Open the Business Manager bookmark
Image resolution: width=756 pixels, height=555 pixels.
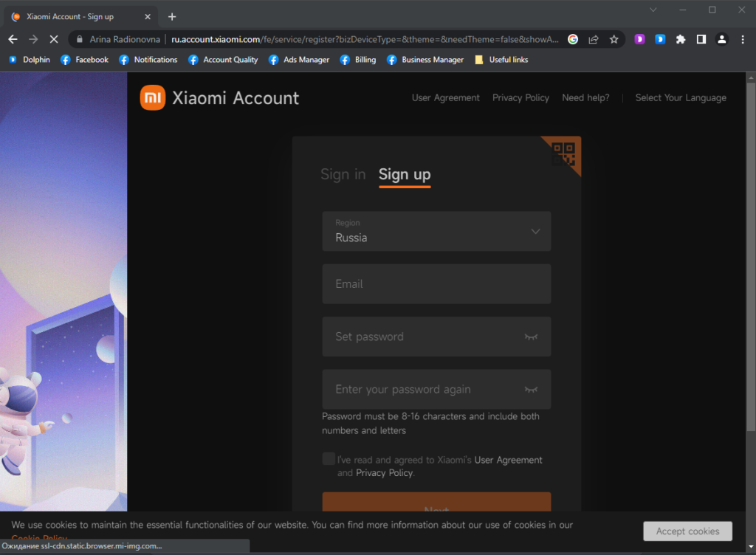(425, 60)
